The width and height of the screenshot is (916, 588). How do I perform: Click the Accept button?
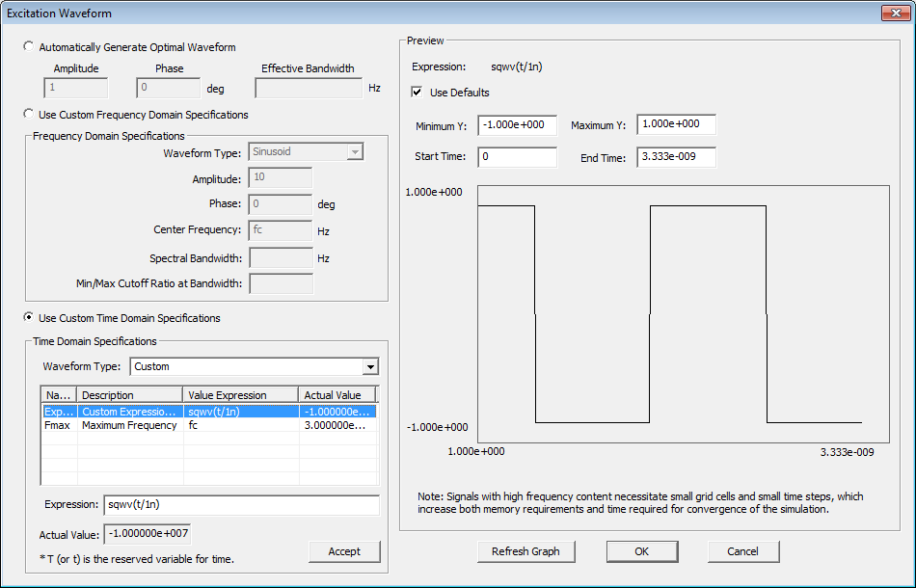(344, 551)
